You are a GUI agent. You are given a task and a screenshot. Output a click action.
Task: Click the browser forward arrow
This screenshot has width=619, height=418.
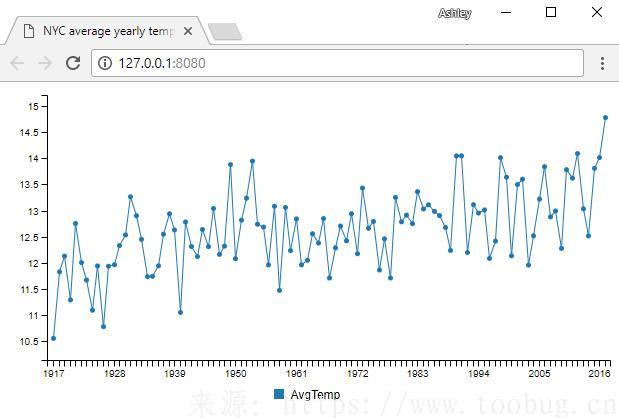point(45,63)
